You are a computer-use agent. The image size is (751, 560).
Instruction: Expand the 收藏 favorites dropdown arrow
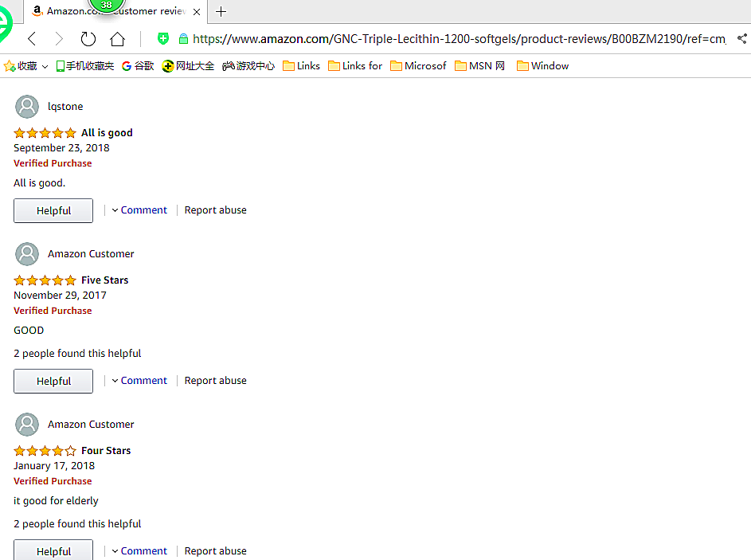[45, 66]
